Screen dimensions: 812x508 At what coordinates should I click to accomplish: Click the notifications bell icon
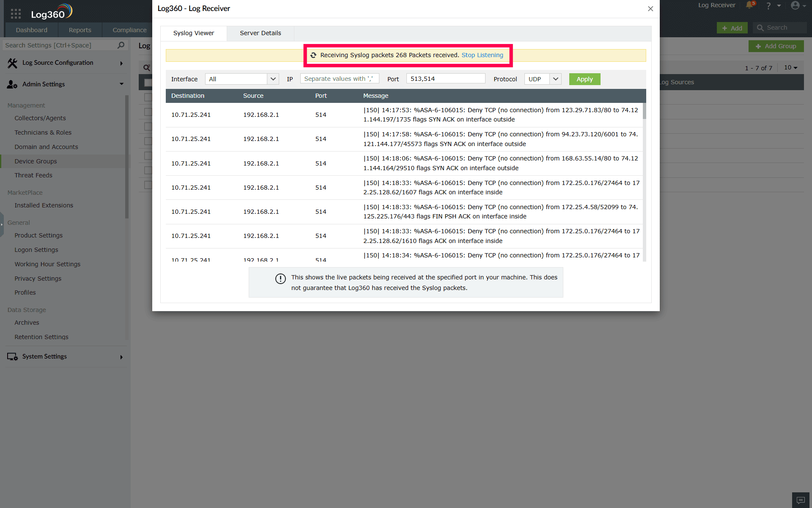pos(749,6)
